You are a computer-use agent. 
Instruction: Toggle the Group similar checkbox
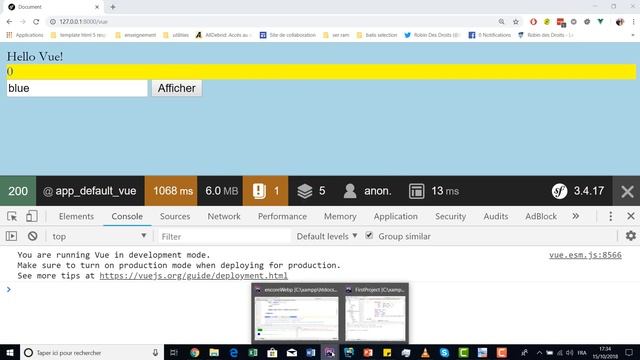click(369, 236)
